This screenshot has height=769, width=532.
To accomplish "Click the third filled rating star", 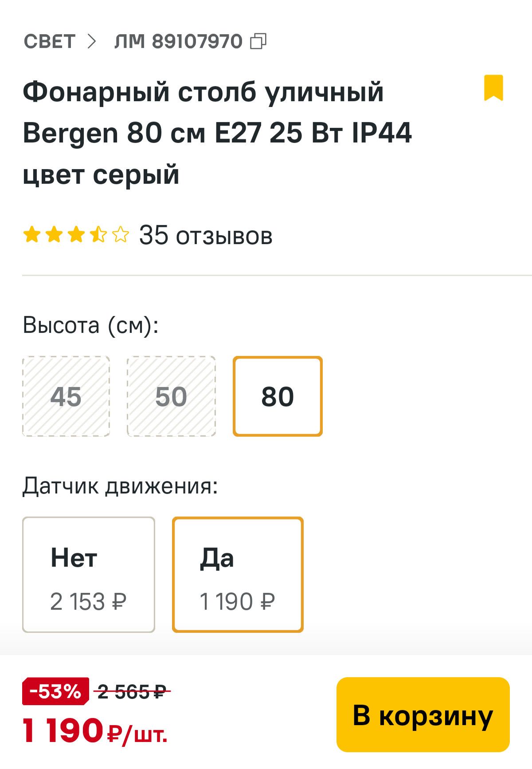I will 76,234.
